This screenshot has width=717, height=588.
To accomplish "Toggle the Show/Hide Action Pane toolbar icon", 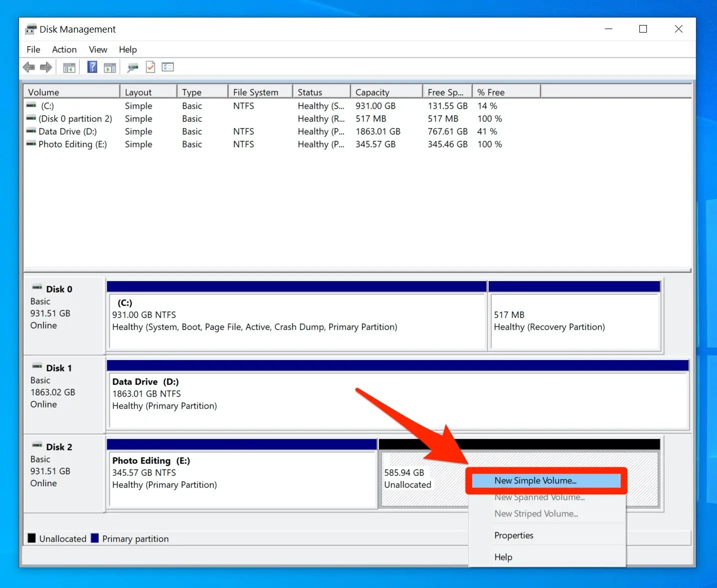I will (110, 67).
